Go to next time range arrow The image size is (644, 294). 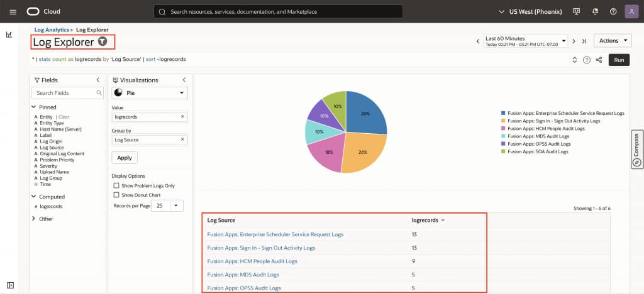pos(574,41)
